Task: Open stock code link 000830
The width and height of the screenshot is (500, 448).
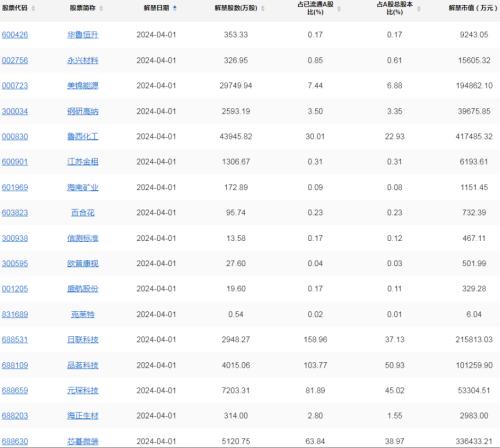Action: click(15, 137)
